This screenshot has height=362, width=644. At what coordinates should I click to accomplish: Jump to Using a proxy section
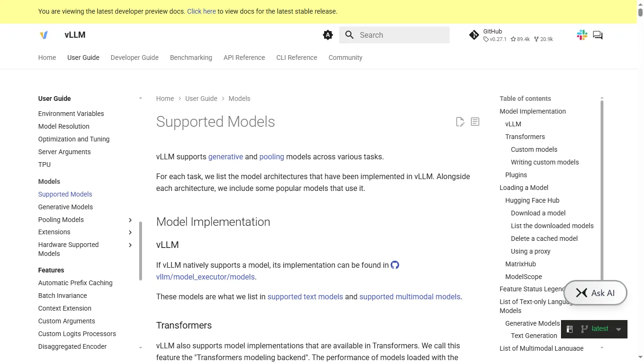531,251
